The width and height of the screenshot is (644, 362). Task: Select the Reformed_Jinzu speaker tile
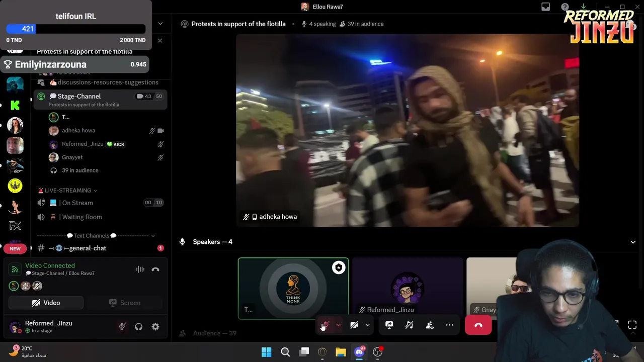[x=408, y=289]
